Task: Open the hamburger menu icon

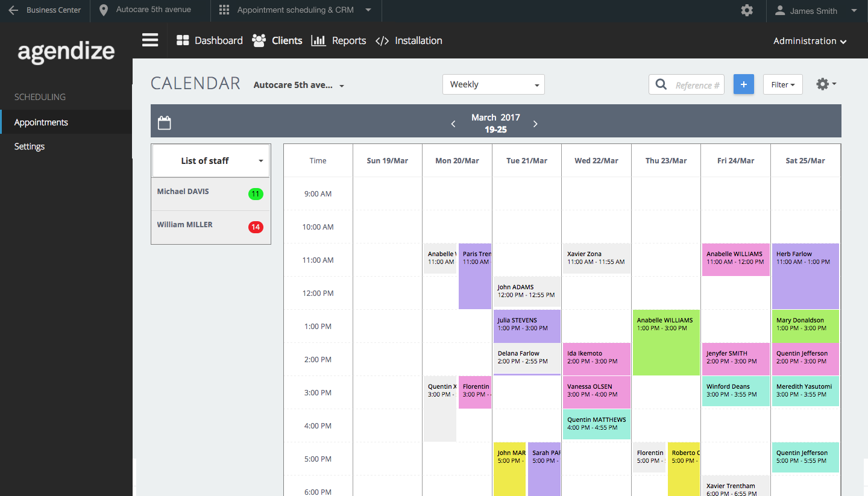Action: coord(150,40)
